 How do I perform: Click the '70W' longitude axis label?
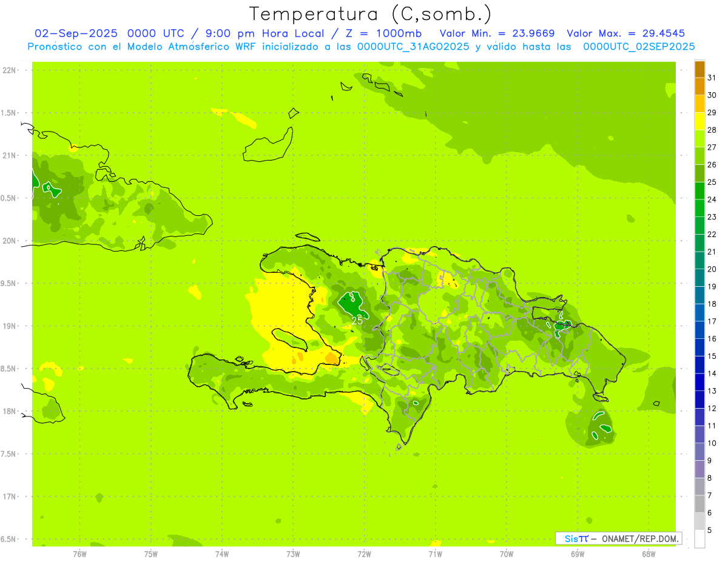point(507,554)
